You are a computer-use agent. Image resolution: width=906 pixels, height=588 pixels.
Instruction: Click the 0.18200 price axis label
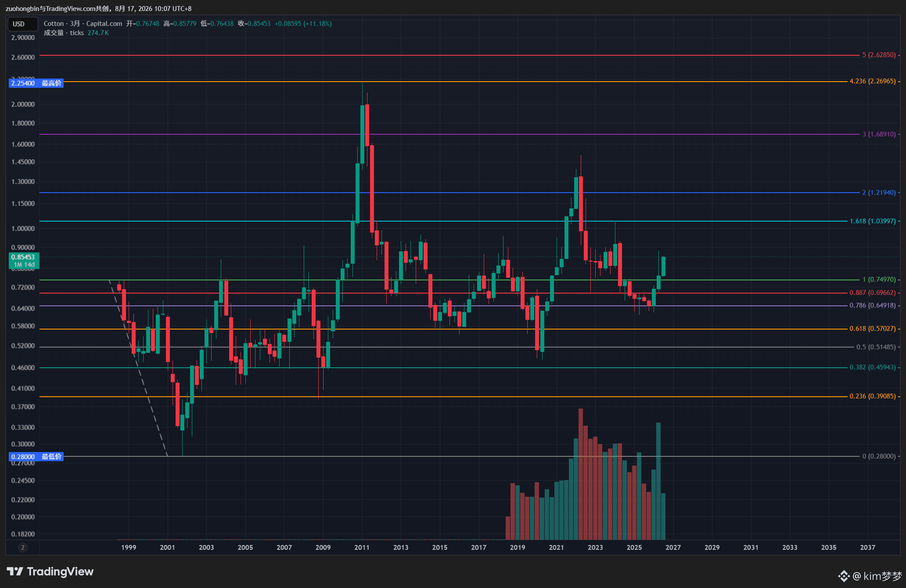click(x=23, y=534)
